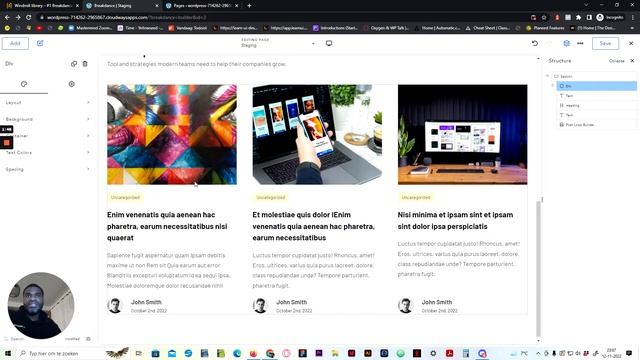The width and height of the screenshot is (640, 360).
Task: Open the desktop responsive view icon
Action: point(329,43)
